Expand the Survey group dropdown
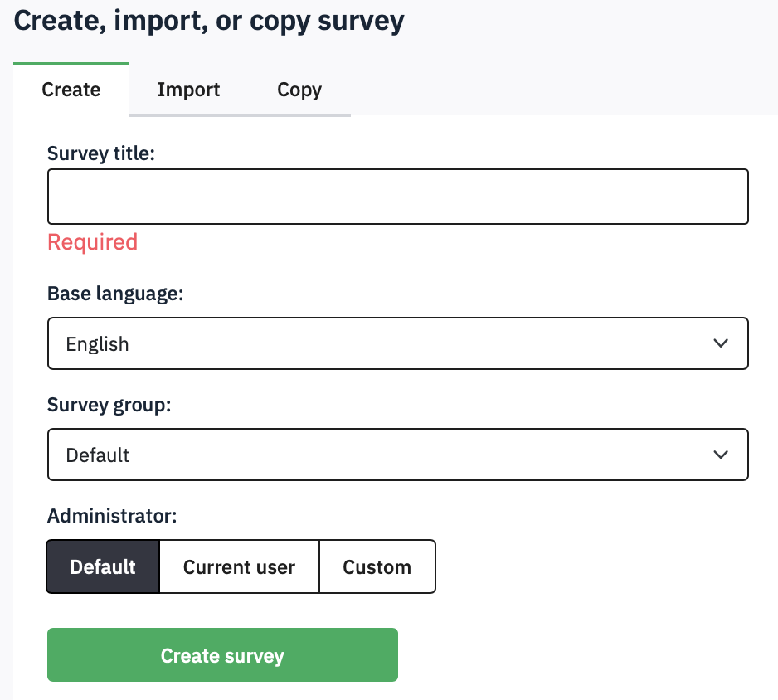 pos(398,455)
